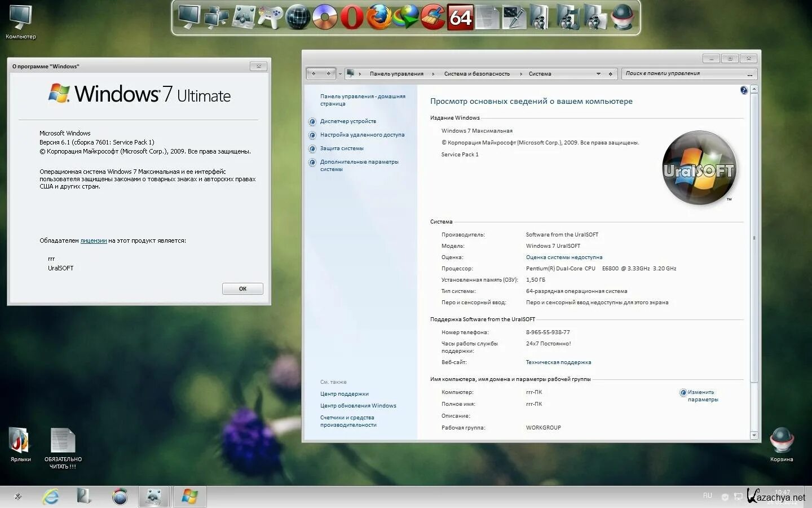This screenshot has width=812, height=508.
Task: Click the Система и безопасность breadcrumb
Action: 476,74
